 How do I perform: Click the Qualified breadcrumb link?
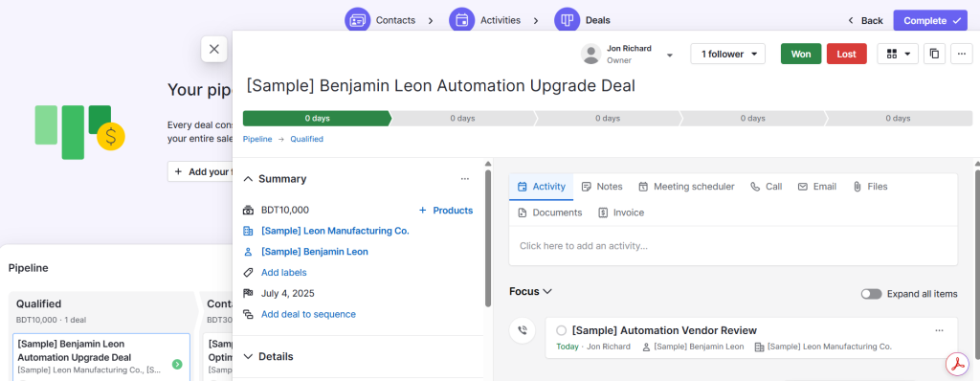[x=306, y=139]
